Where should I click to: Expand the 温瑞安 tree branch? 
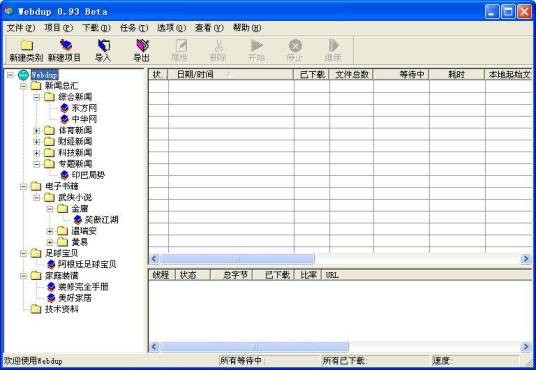point(50,231)
